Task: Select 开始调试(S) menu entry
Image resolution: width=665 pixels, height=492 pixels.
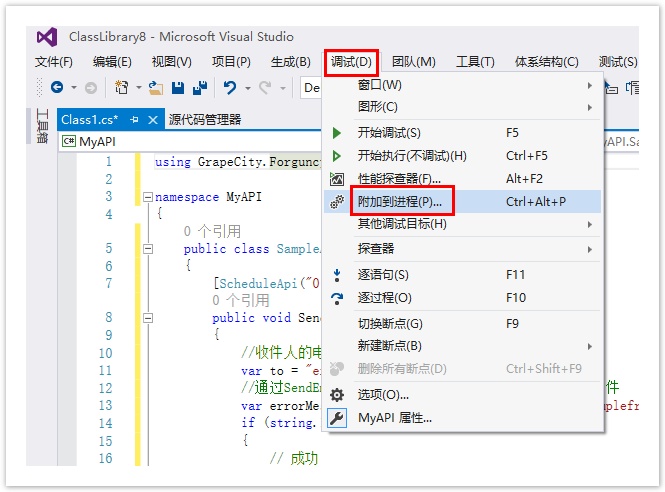Action: 462,133
